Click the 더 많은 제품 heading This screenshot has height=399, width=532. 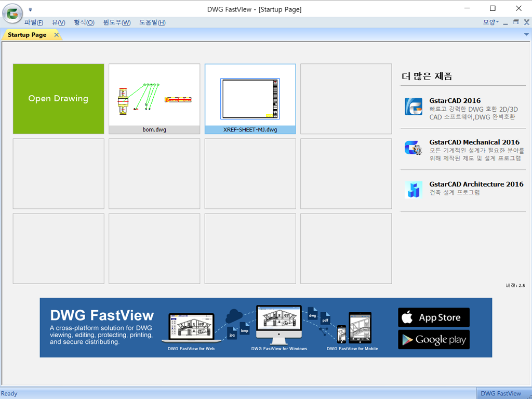(x=427, y=76)
